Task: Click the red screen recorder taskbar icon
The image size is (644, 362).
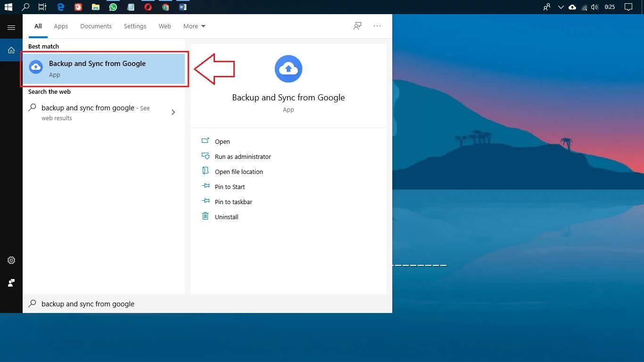Action: (x=78, y=7)
